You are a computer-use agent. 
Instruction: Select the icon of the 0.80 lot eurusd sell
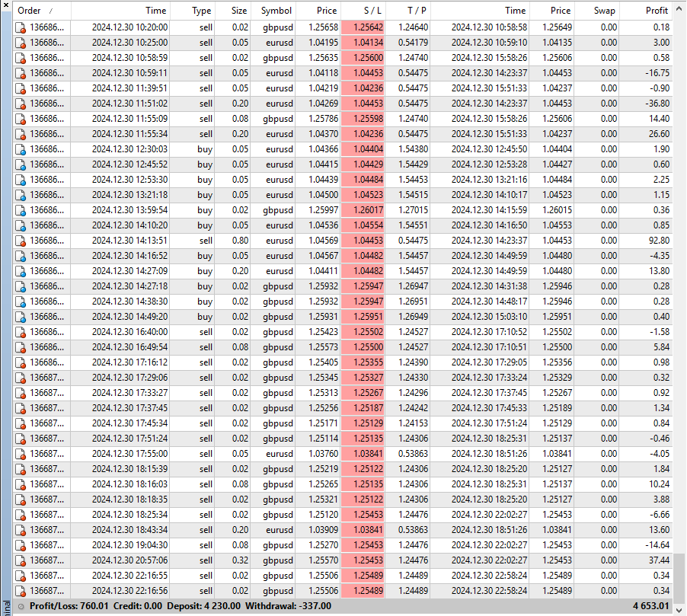(x=21, y=241)
